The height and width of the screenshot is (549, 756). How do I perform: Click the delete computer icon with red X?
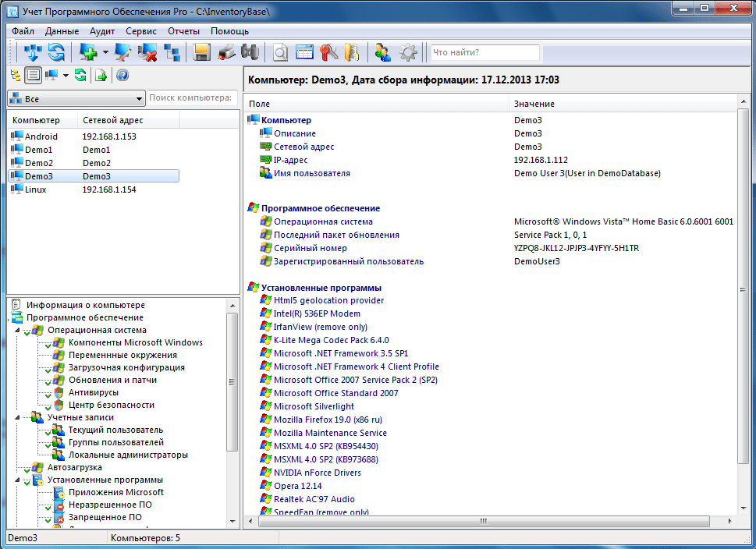[147, 52]
